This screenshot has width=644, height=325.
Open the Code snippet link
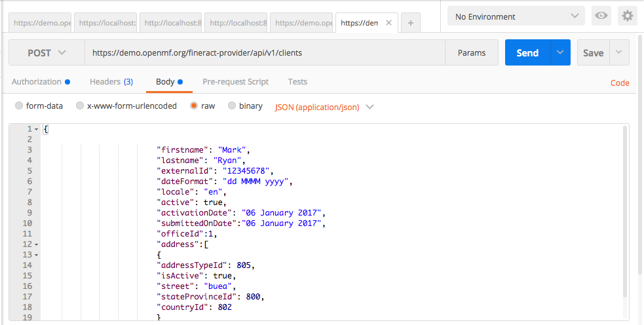coord(619,83)
